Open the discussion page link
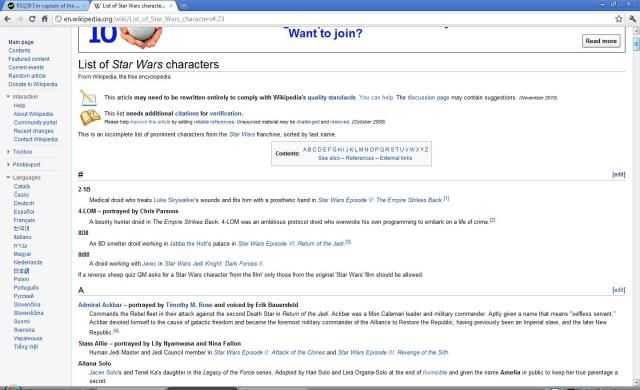The image size is (640, 390). point(428,98)
